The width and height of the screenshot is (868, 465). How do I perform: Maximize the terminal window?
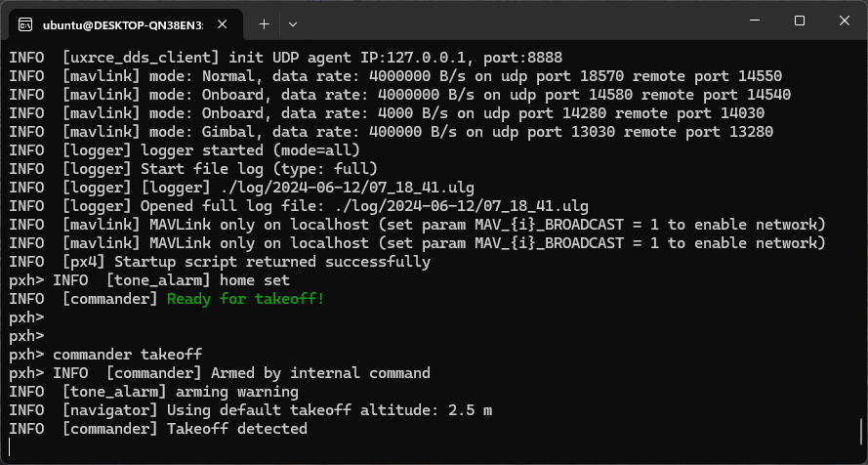800,21
